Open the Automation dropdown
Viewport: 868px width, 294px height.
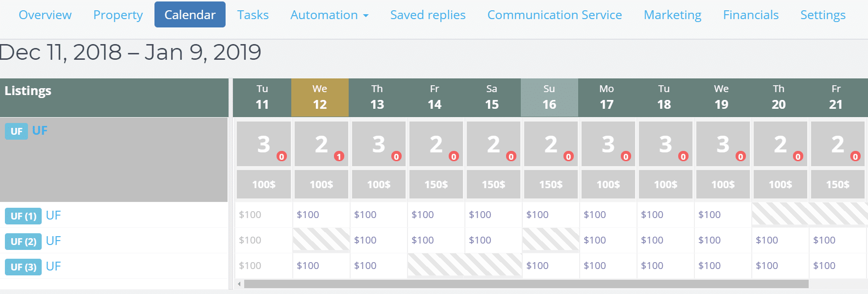click(329, 15)
